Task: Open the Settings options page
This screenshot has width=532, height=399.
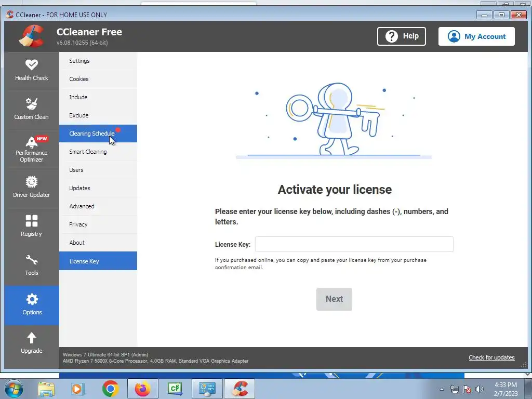Action: (x=98, y=61)
